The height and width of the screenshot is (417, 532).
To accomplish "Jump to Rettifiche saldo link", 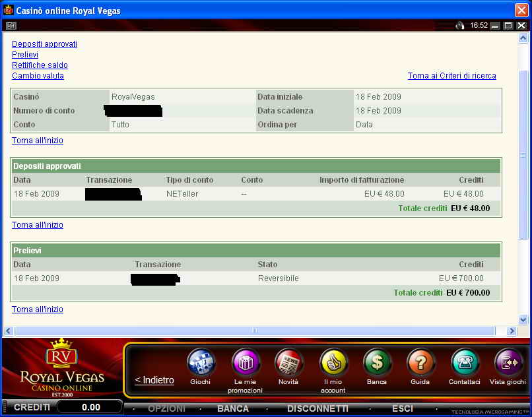I will click(40, 65).
